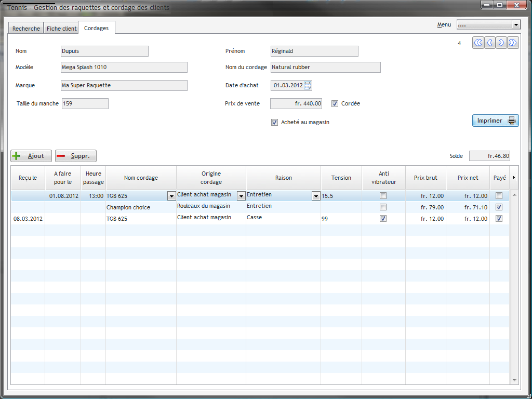Click the Nom du cordage field

click(x=325, y=67)
